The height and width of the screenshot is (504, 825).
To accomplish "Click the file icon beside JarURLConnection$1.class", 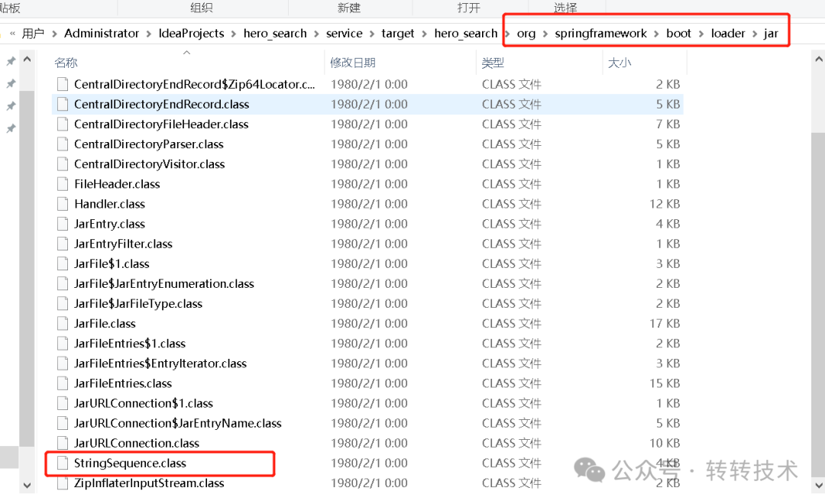I will [x=63, y=403].
